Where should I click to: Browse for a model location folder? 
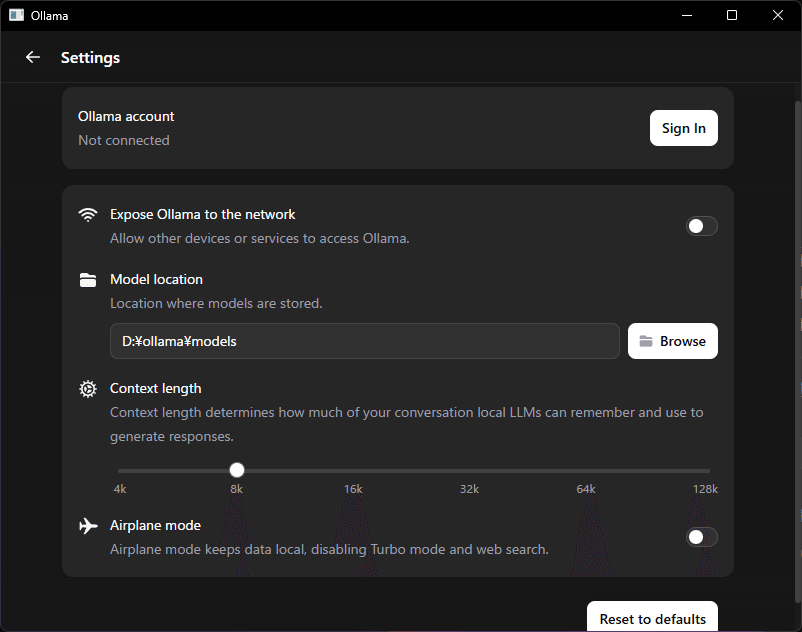click(672, 341)
